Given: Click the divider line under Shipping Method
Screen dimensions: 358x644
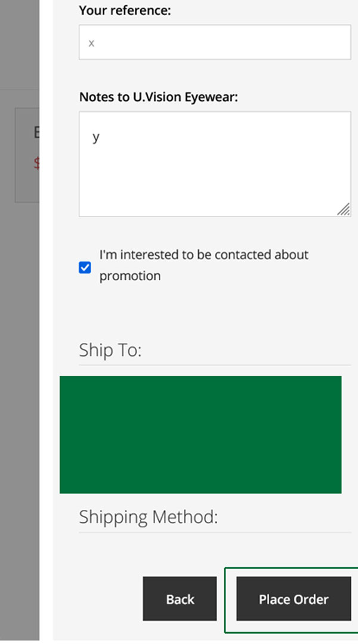Looking at the screenshot, I should (215, 532).
